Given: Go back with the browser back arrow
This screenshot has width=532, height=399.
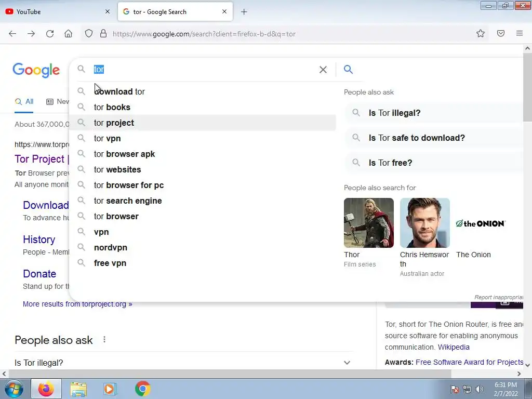Looking at the screenshot, I should (12, 34).
